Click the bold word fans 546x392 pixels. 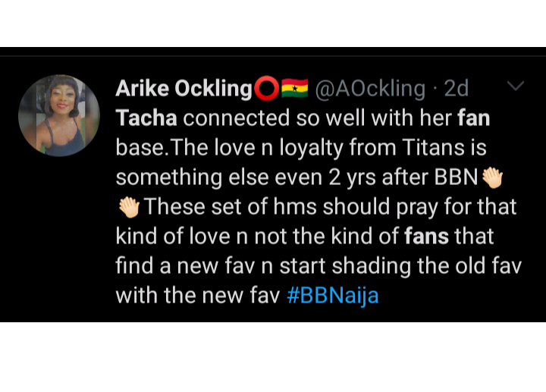(427, 236)
